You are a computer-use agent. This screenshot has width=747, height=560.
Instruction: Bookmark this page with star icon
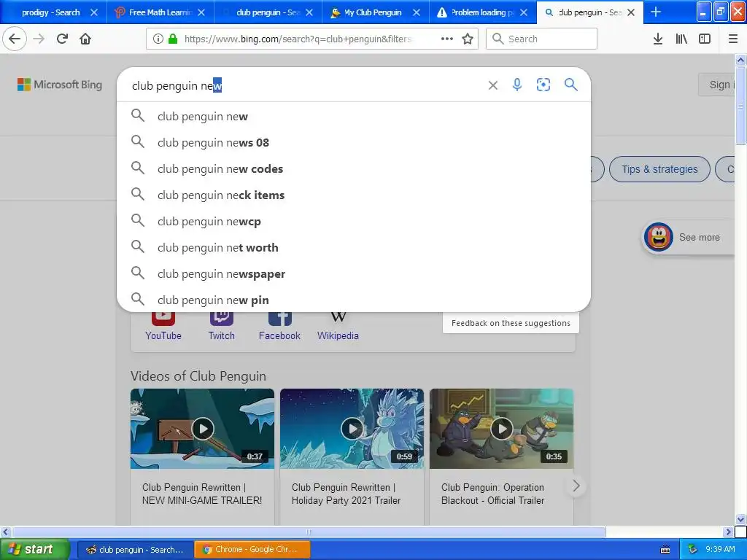(x=468, y=39)
